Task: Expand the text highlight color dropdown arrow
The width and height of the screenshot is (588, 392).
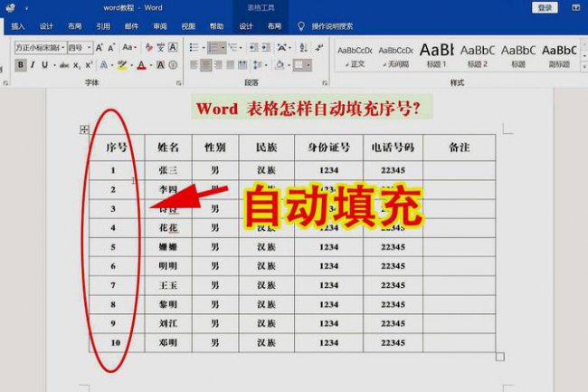Action: click(132, 66)
